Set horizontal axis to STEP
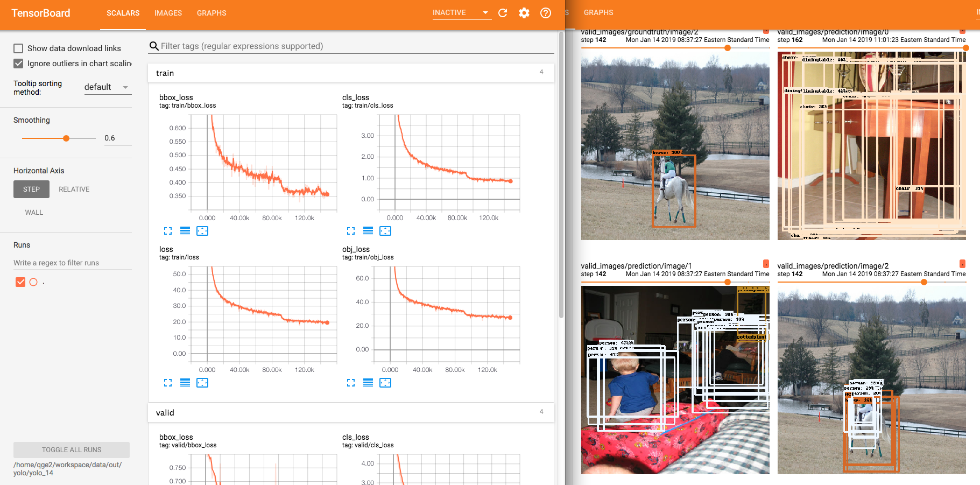 [x=31, y=189]
